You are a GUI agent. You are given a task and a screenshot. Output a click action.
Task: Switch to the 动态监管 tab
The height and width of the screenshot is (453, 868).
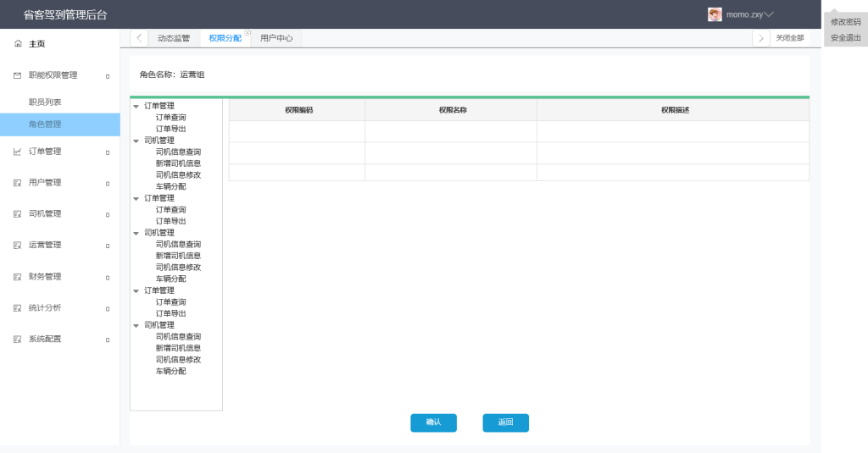[173, 38]
